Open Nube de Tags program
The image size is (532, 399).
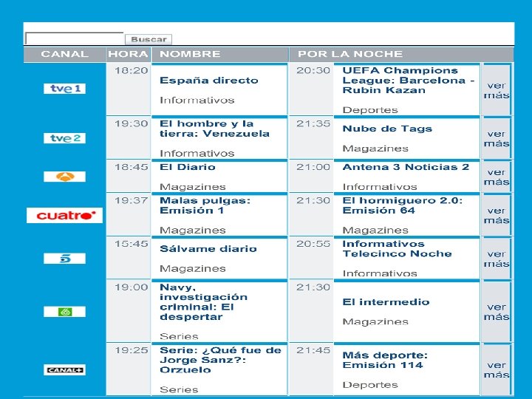pyautogui.click(x=387, y=129)
